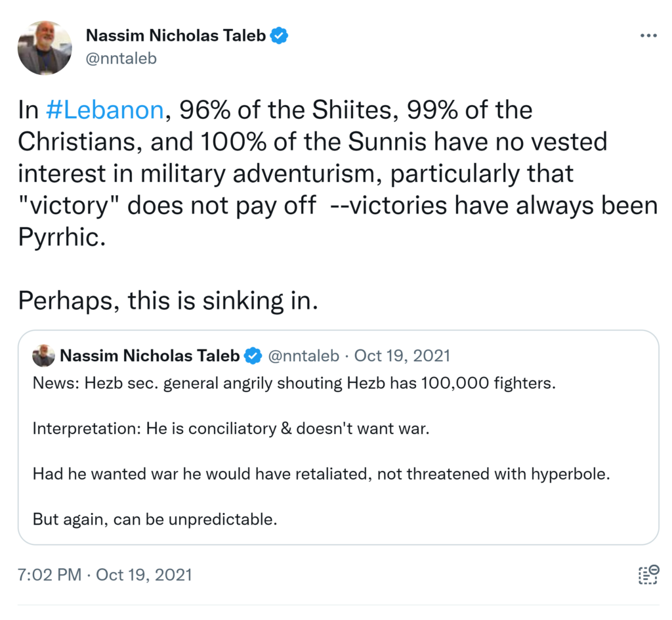Click the word 'Pyrrhic.' in the tweet
Image resolution: width=672 pixels, height=620 pixels.
pyautogui.click(x=61, y=236)
